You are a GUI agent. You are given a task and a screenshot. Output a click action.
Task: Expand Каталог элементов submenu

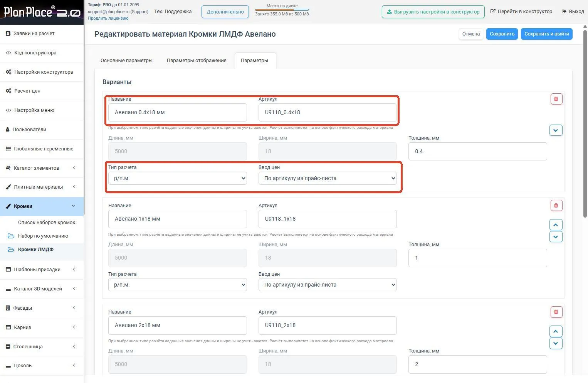click(x=42, y=168)
